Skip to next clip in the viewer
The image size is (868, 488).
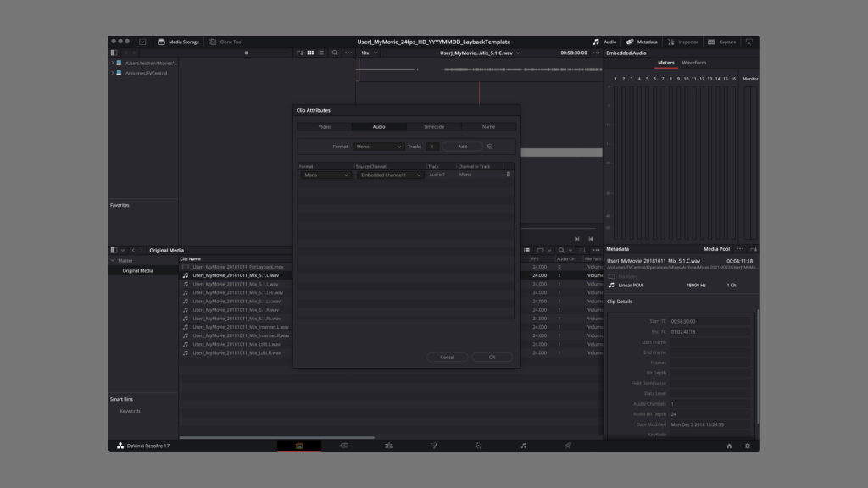pos(576,239)
